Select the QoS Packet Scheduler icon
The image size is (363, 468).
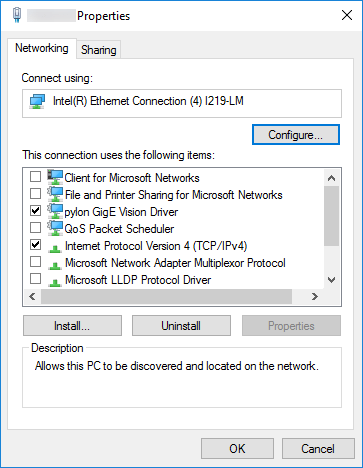coord(55,228)
